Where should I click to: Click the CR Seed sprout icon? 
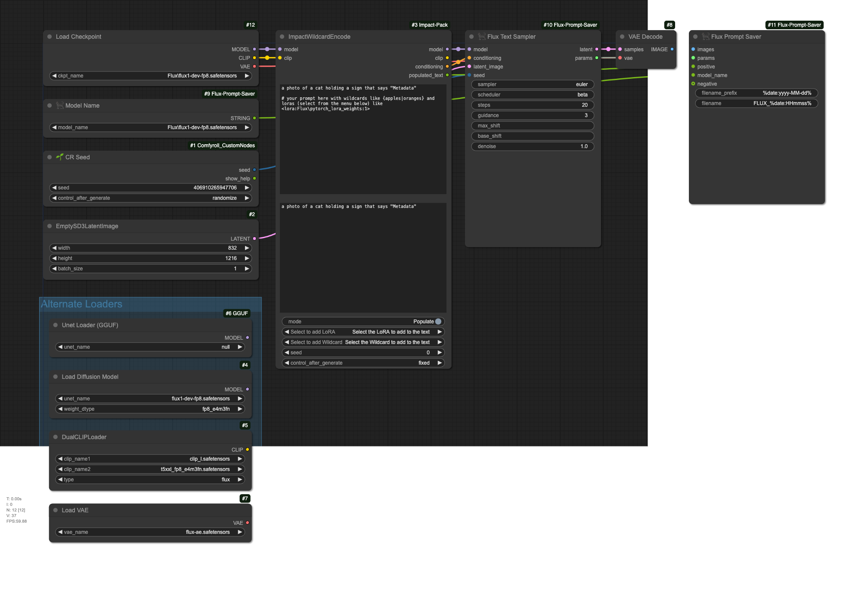59,157
